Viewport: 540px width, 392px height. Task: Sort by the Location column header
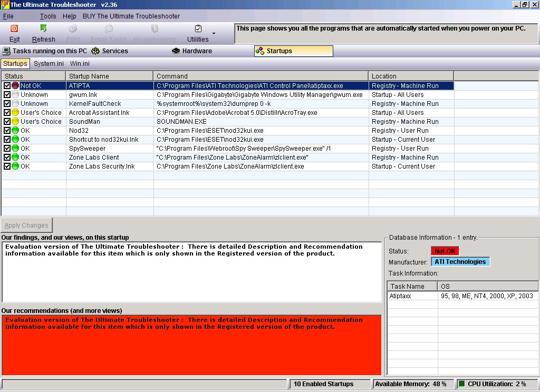[x=411, y=76]
